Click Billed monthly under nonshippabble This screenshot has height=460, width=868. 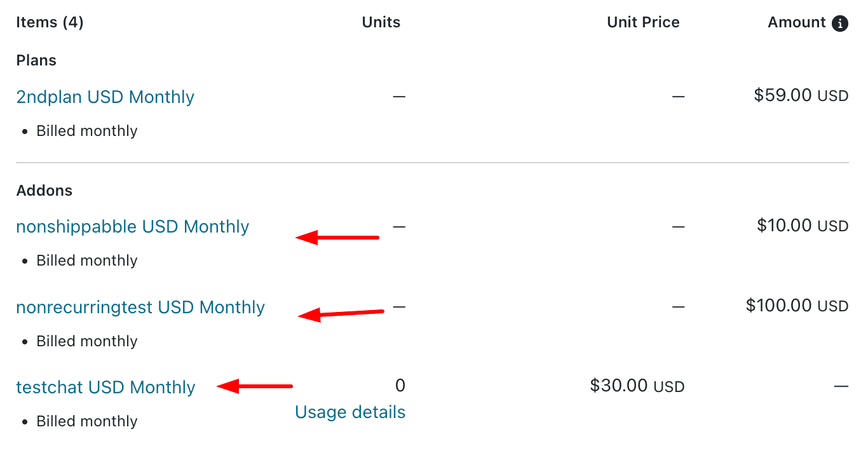pyautogui.click(x=87, y=260)
